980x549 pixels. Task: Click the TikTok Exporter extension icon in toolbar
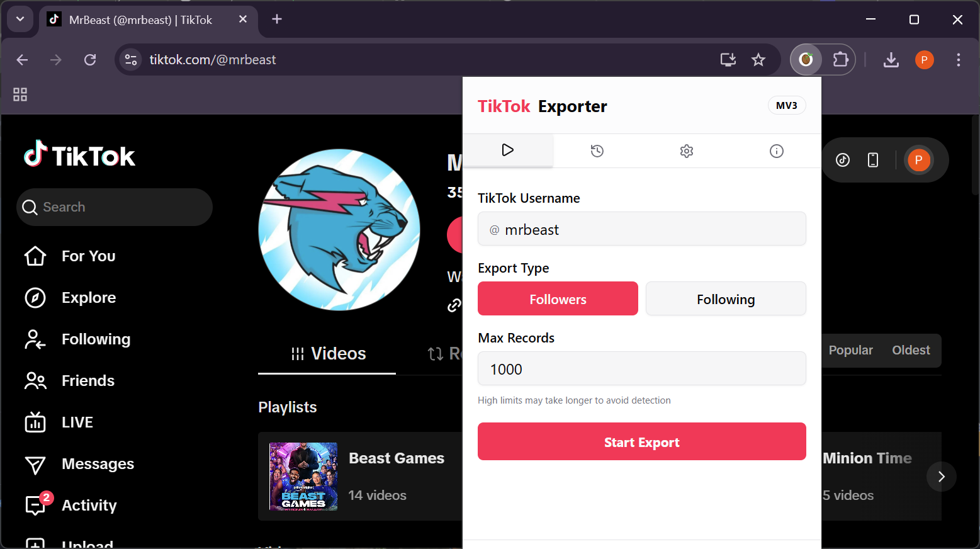click(x=806, y=60)
